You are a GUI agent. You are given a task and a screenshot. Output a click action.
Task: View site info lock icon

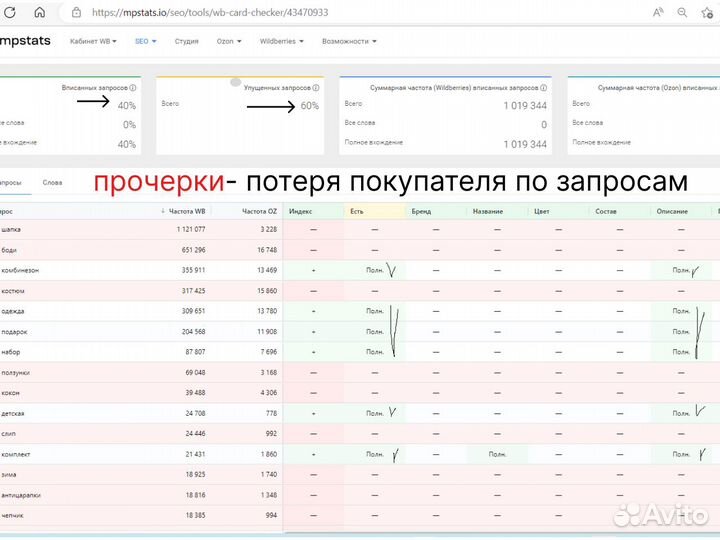(77, 12)
